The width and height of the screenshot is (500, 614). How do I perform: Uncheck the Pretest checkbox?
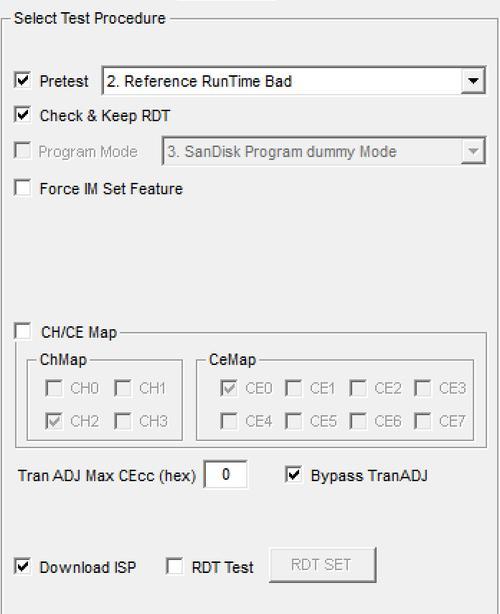[x=22, y=80]
